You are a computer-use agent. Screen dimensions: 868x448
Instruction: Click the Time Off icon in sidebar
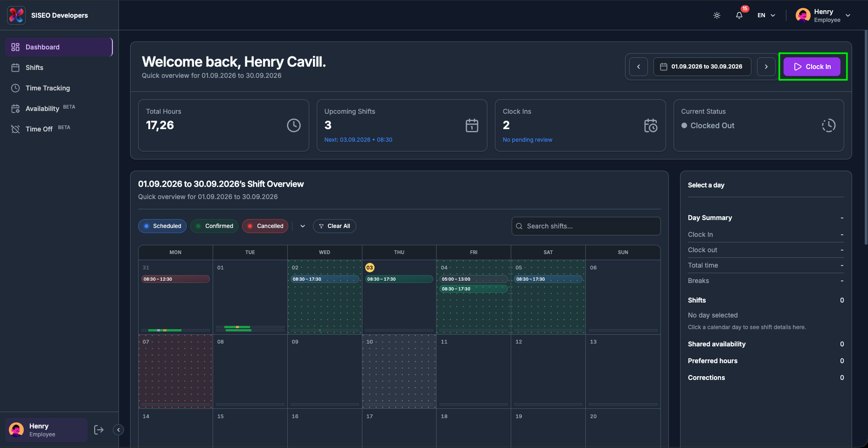point(15,129)
